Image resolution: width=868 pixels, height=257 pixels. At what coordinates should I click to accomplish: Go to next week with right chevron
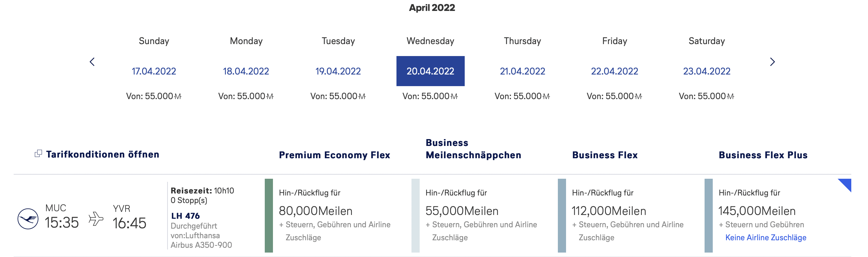coord(772,62)
